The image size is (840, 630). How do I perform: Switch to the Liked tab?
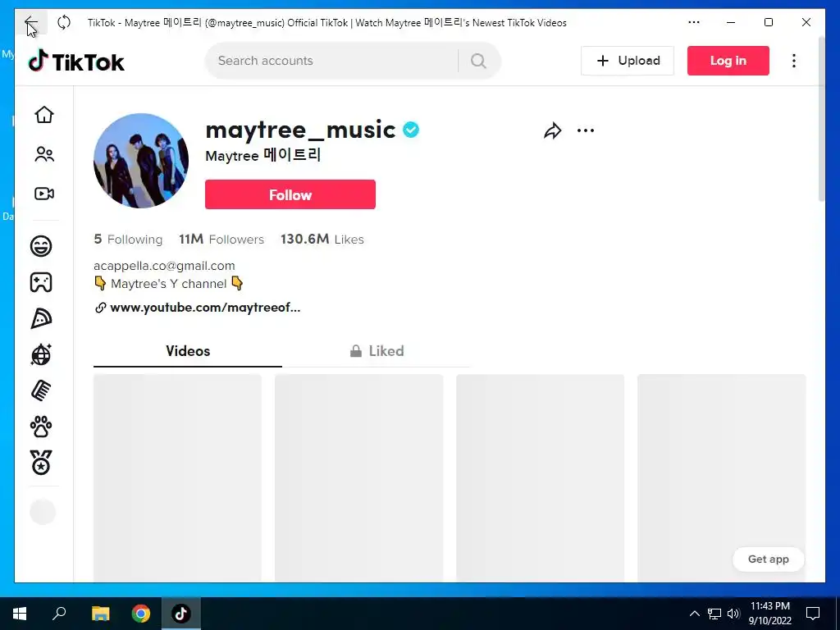click(x=377, y=351)
